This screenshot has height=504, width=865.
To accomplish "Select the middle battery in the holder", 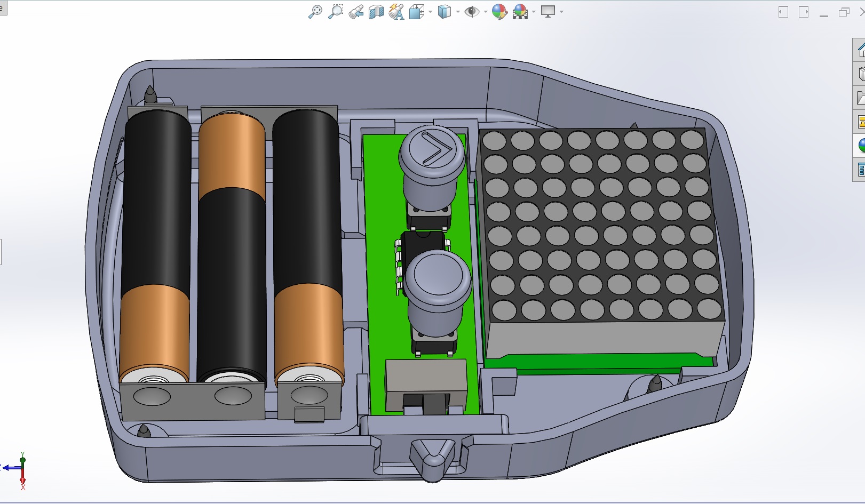I will pyautogui.click(x=232, y=248).
